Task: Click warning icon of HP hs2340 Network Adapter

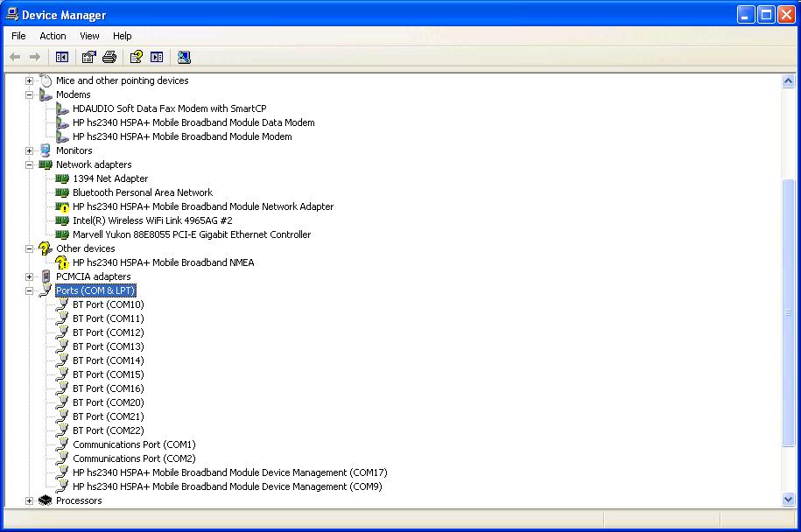Action: click(62, 206)
